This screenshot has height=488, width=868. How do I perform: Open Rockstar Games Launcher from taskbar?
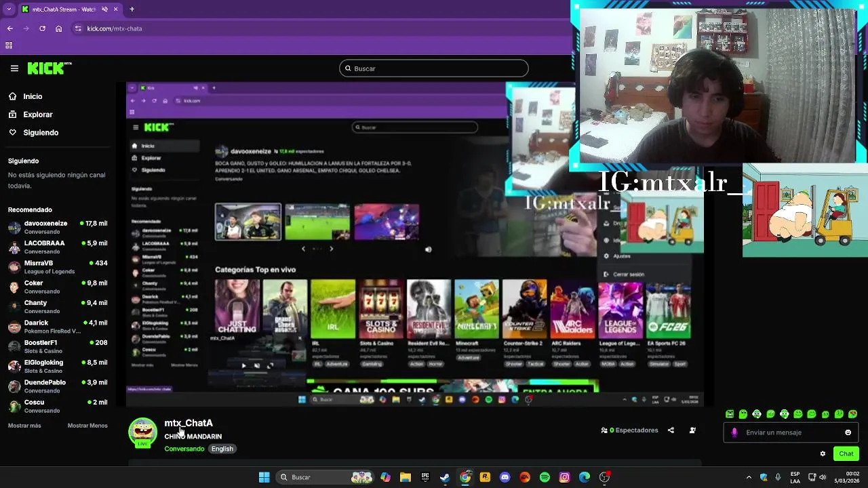(x=485, y=477)
